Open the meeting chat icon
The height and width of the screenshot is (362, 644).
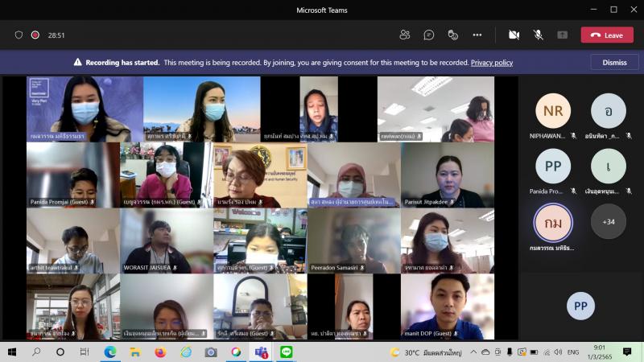[x=429, y=35]
